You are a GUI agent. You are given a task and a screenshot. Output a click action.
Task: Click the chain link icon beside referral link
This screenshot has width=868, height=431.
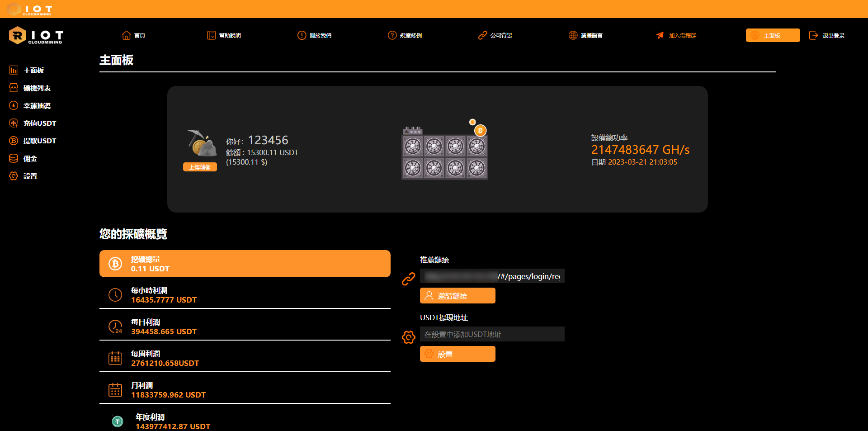pos(408,279)
